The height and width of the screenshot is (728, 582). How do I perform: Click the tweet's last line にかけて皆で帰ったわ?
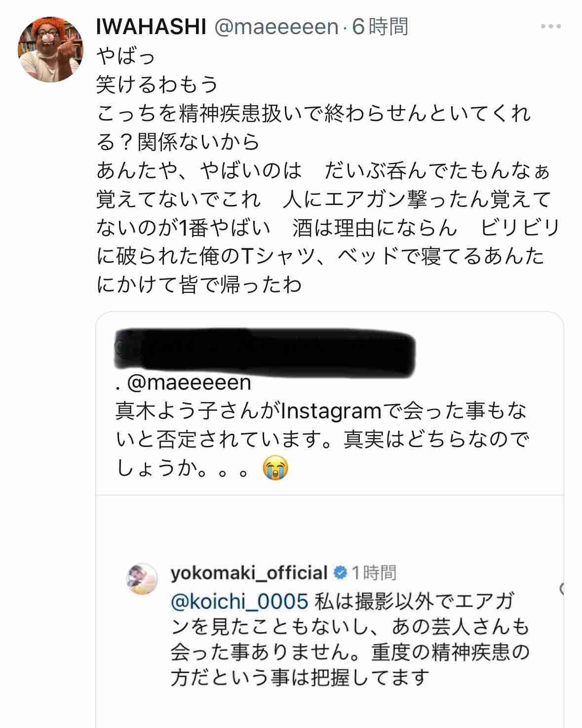(x=199, y=285)
